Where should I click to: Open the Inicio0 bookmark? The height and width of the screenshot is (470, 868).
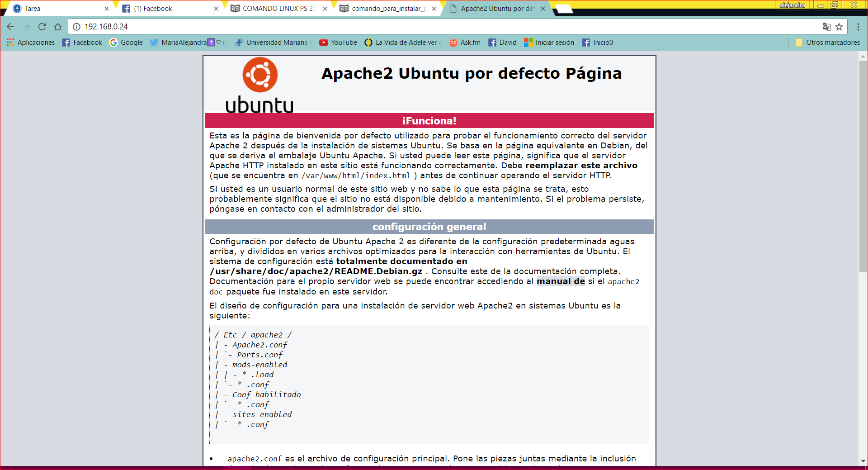tap(597, 43)
